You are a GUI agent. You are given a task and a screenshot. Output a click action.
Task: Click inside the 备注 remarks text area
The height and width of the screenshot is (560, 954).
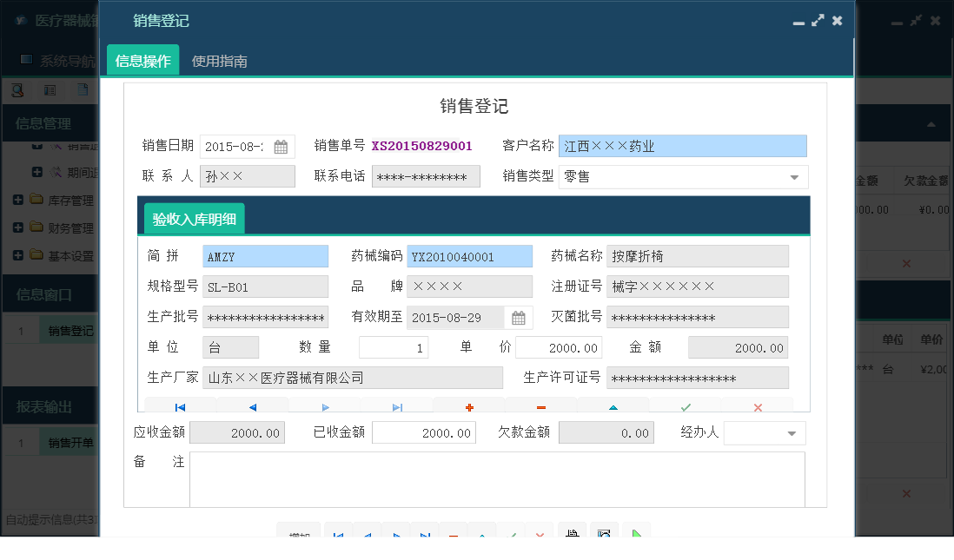click(495, 478)
